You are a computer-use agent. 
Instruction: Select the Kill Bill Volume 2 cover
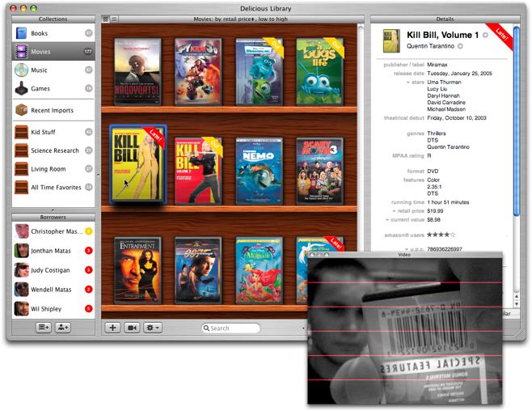click(x=198, y=171)
